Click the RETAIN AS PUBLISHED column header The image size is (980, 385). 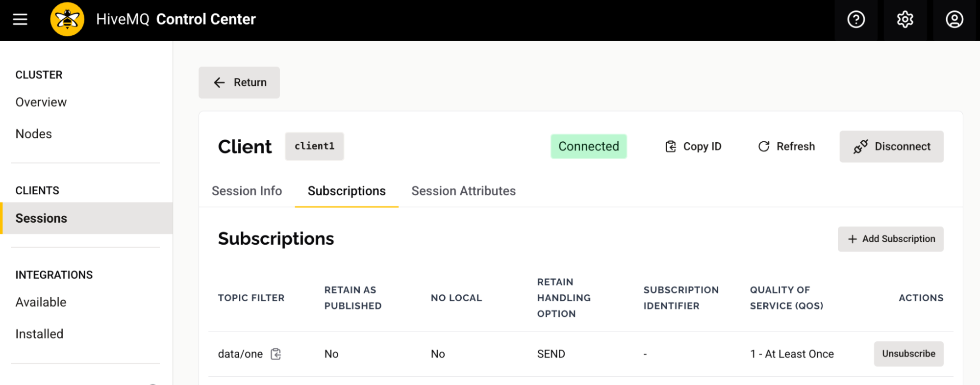pyautogui.click(x=352, y=298)
